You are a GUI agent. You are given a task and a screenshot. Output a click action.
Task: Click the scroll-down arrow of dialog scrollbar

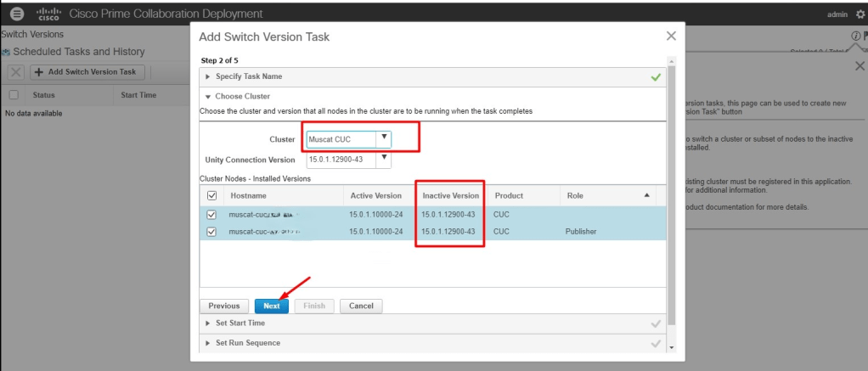click(x=672, y=347)
